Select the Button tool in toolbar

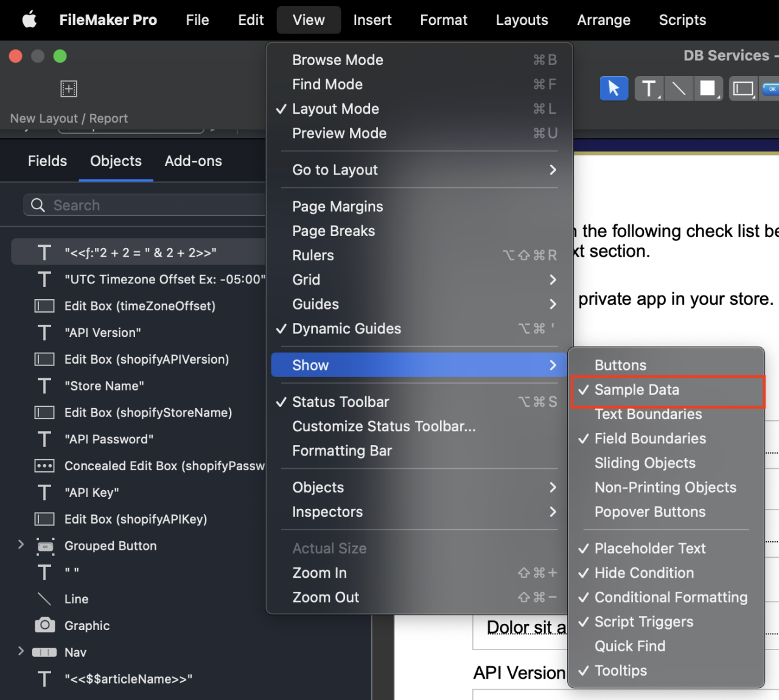click(x=770, y=89)
